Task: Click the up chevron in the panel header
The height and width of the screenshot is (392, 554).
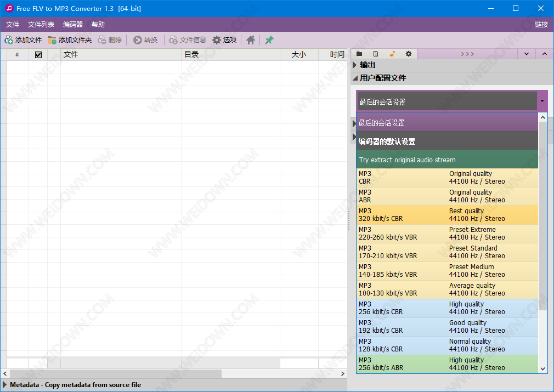Action: click(x=545, y=54)
